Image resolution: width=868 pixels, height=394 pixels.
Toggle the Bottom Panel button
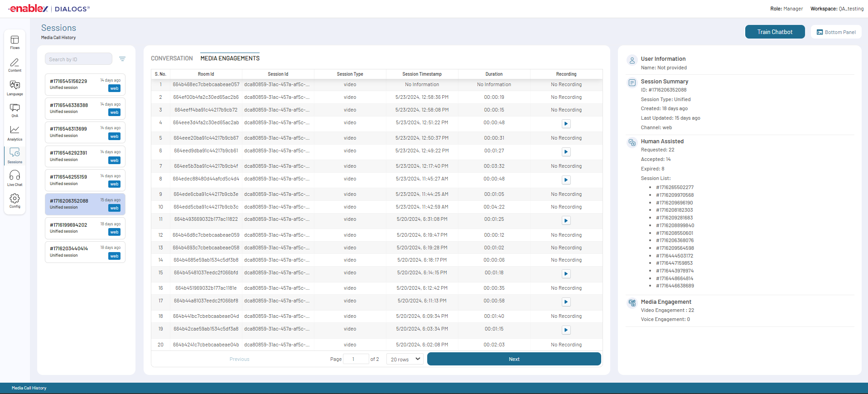tap(836, 32)
